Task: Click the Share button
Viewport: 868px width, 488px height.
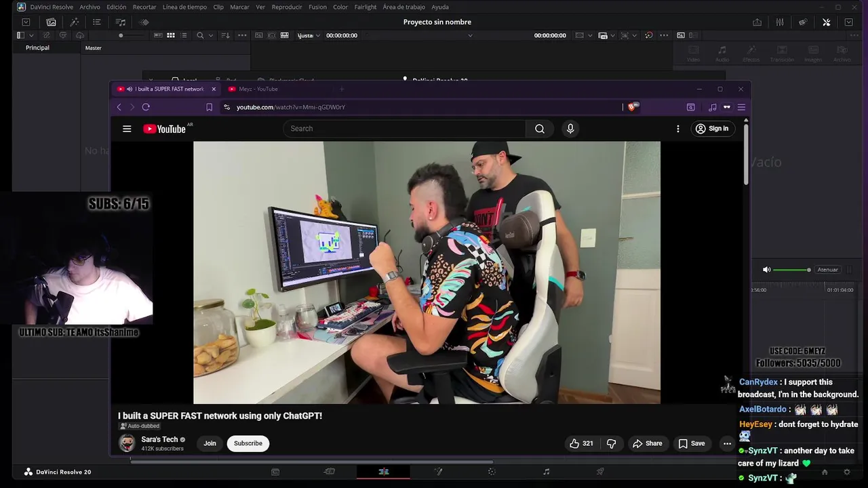Action: [x=647, y=443]
